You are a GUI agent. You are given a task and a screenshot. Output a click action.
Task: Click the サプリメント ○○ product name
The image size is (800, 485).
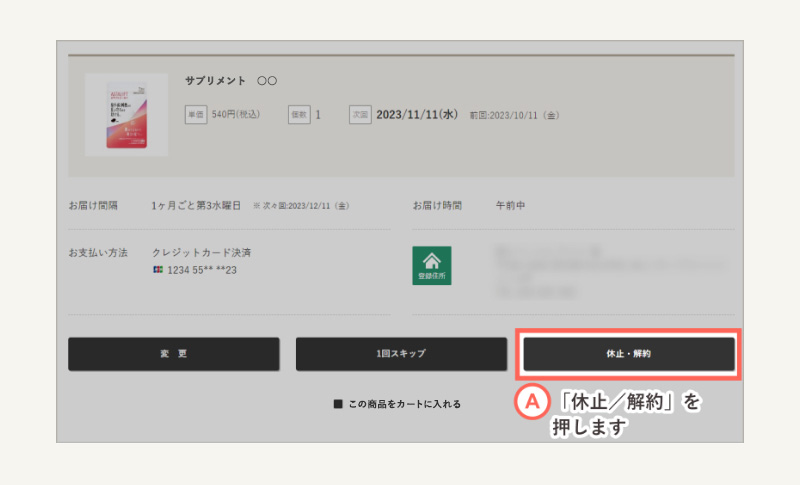tap(230, 80)
